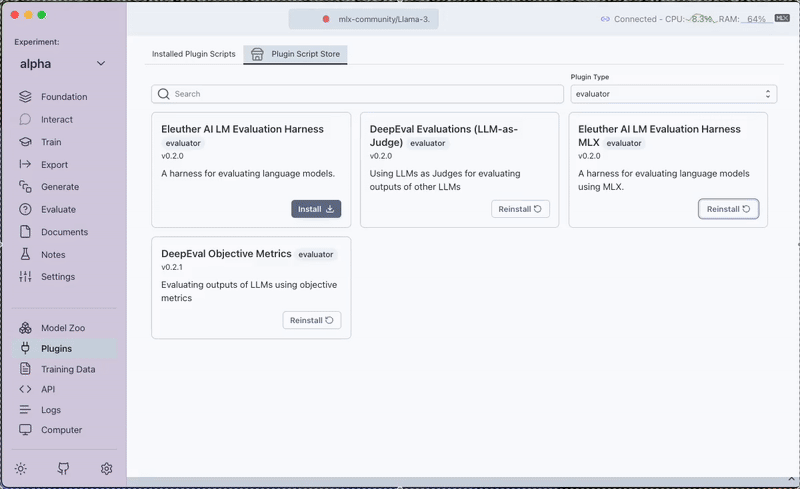
Task: Open the Plugin Type evaluator dropdown
Action: point(673,94)
